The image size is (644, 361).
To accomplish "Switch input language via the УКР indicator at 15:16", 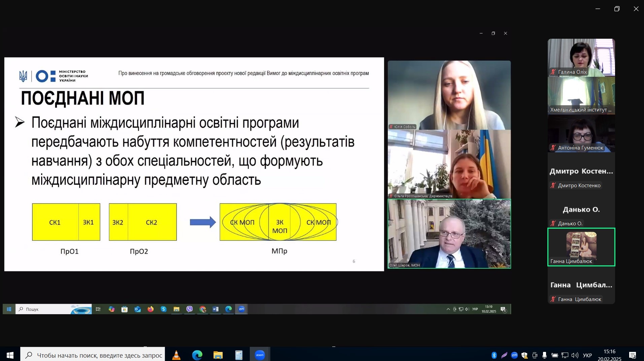I will 587,355.
